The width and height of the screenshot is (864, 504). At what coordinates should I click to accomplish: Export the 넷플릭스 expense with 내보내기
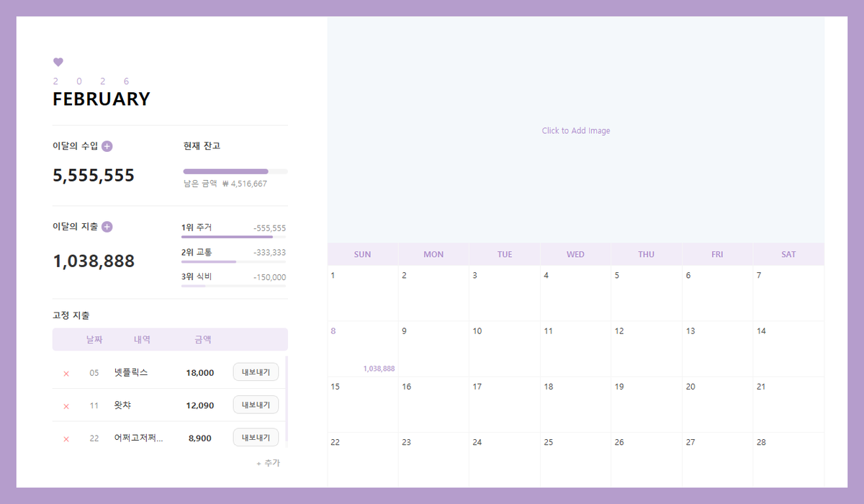click(256, 372)
